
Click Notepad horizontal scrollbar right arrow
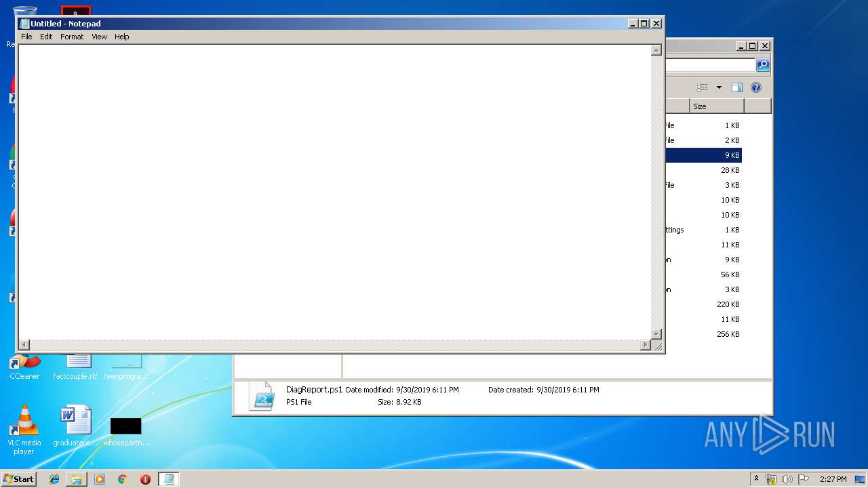pos(646,345)
